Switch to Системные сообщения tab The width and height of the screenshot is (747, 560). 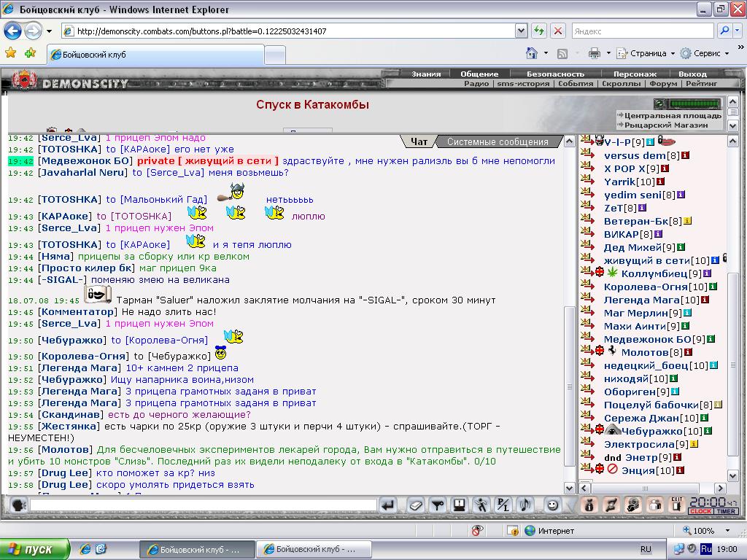[498, 141]
